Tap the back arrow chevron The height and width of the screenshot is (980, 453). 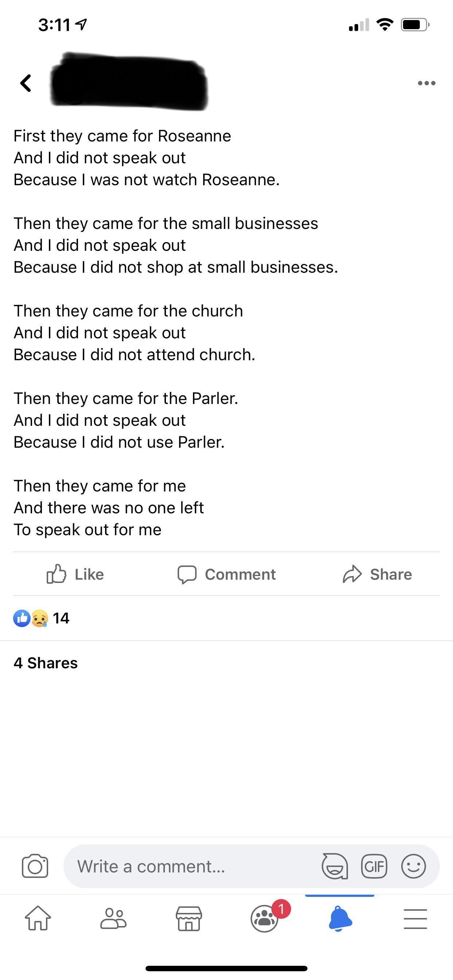point(26,83)
